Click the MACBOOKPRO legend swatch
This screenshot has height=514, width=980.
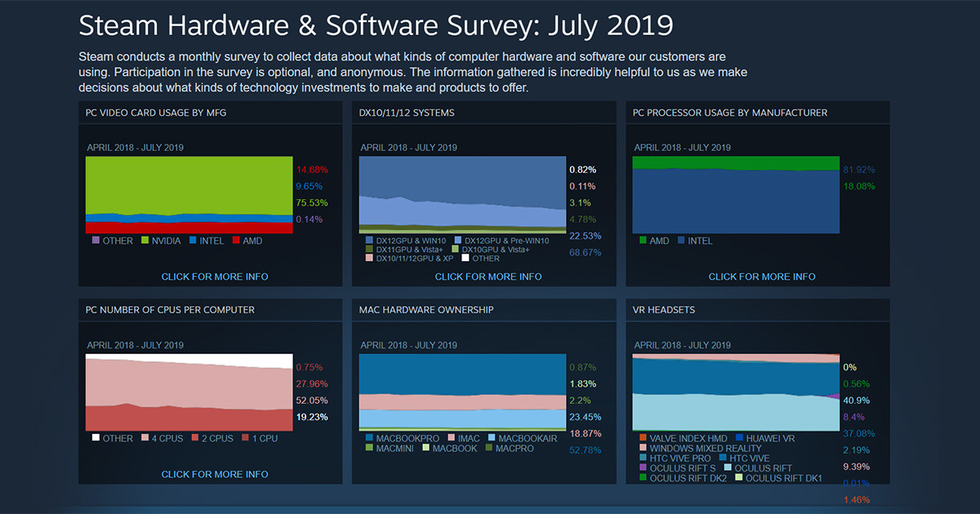point(369,438)
